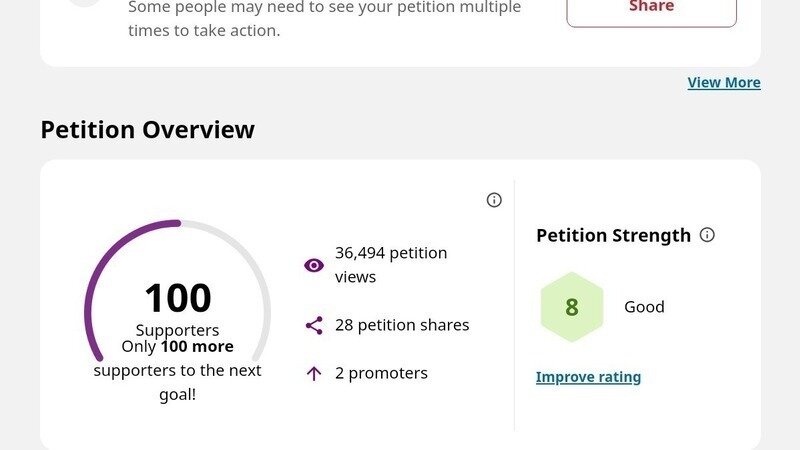Click the green hexagon rating badge
The width and height of the screenshot is (800, 450).
point(572,307)
